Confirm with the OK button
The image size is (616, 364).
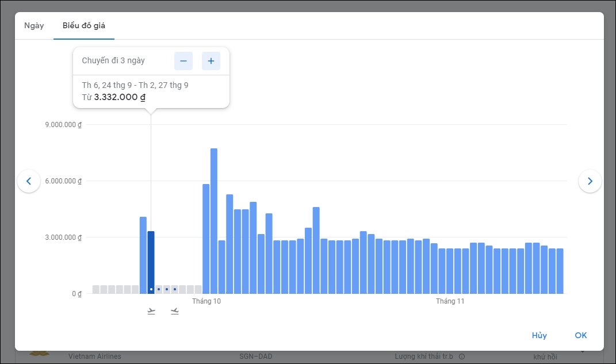coord(580,335)
